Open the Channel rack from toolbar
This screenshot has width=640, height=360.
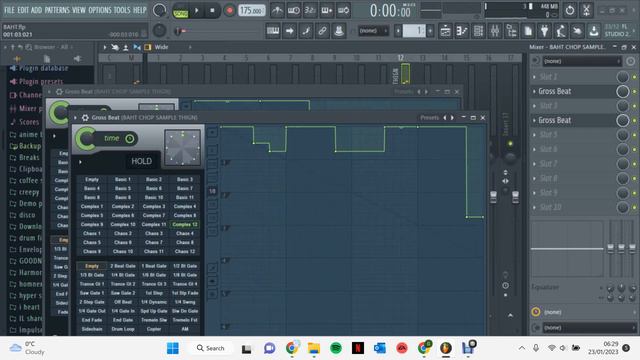[x=478, y=31]
